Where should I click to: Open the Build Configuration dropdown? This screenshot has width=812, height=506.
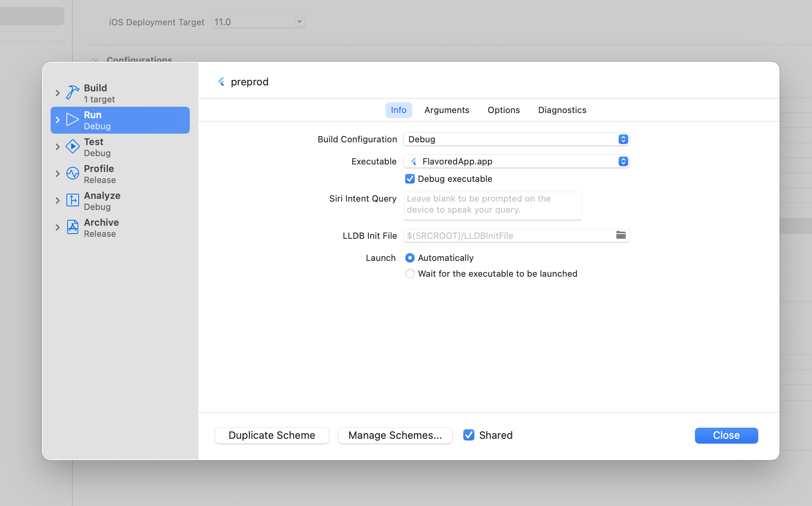pos(516,139)
